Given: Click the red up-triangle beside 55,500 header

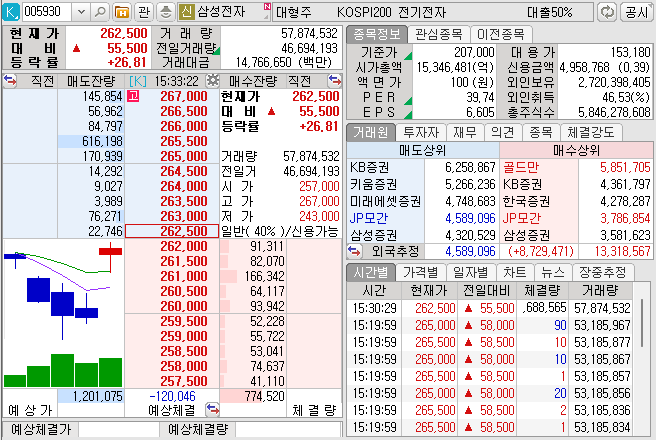Looking at the screenshot, I should pyautogui.click(x=76, y=48).
